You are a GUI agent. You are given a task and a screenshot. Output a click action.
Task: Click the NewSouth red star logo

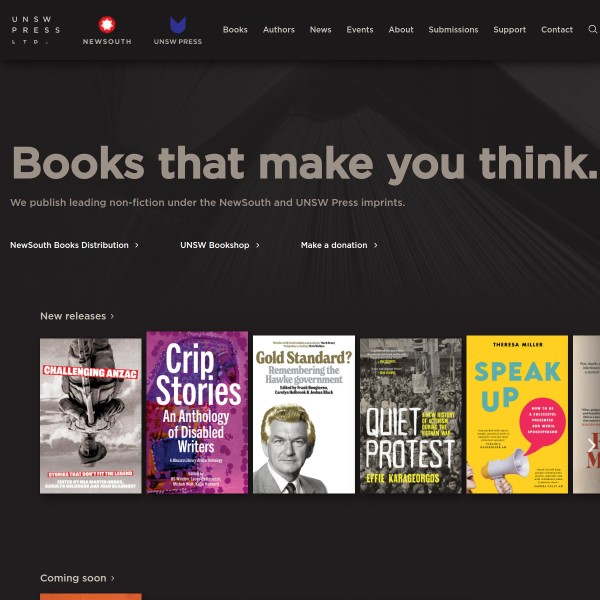tap(107, 24)
